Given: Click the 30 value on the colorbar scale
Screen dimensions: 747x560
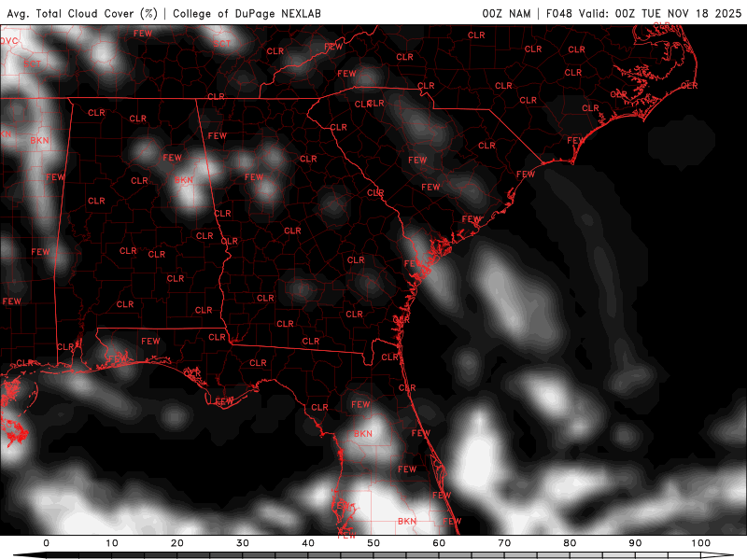Looking at the screenshot, I should (x=243, y=543).
